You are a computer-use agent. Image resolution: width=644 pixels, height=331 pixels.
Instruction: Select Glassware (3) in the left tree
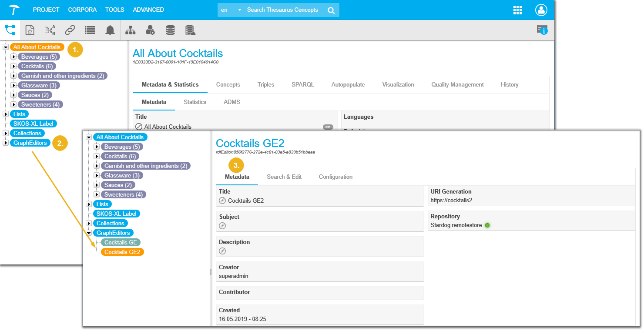(x=39, y=85)
